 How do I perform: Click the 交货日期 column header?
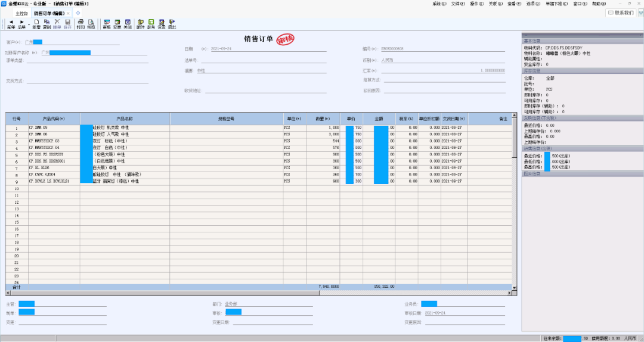pyautogui.click(x=454, y=119)
